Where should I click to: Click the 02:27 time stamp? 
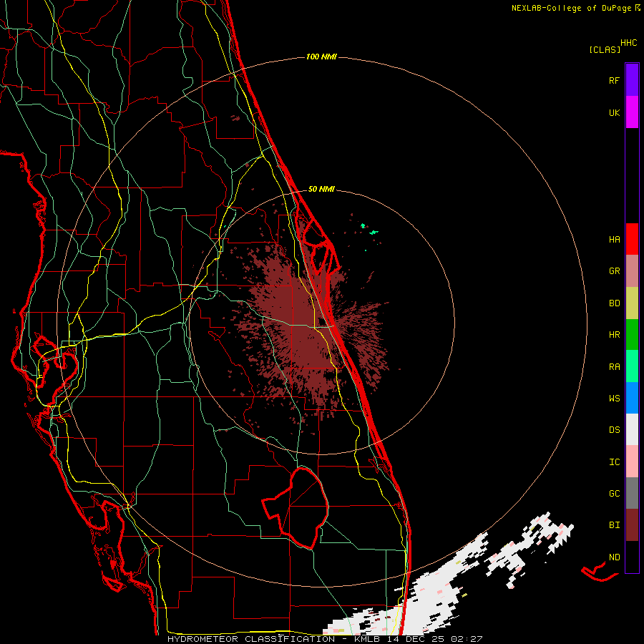click(x=467, y=639)
